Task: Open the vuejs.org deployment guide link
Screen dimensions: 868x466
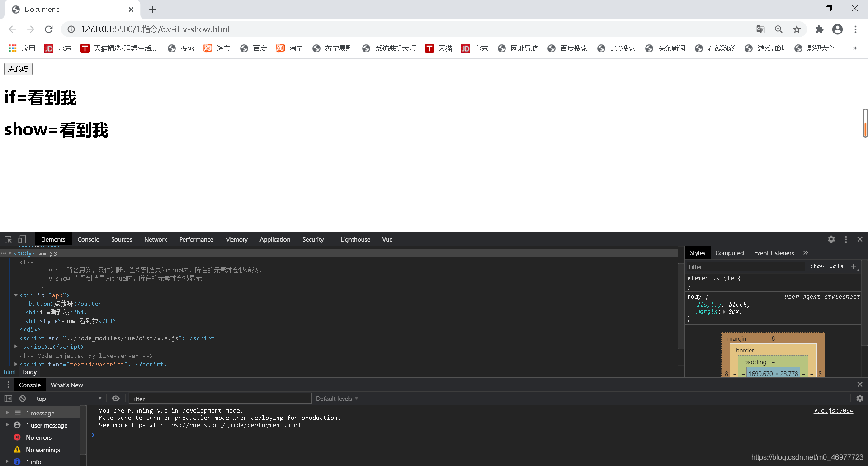Action: (231, 425)
